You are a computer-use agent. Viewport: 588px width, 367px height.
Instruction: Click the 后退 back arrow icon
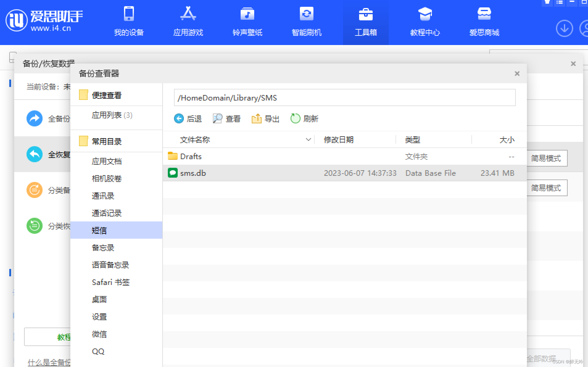[x=179, y=118]
